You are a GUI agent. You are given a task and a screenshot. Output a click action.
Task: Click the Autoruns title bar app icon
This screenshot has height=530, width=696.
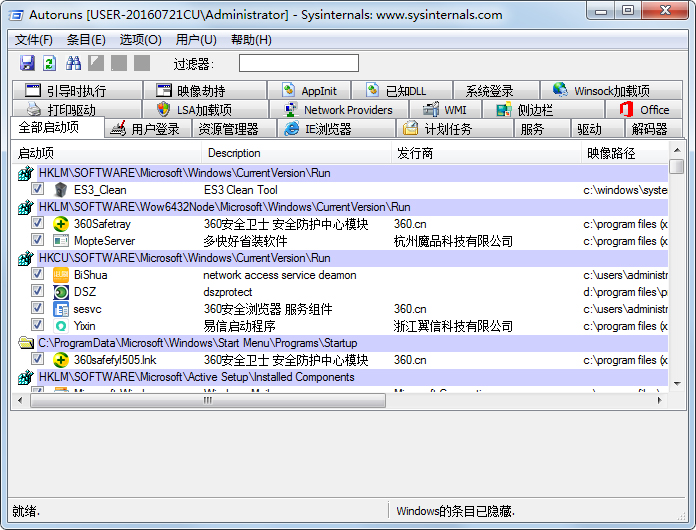point(16,15)
